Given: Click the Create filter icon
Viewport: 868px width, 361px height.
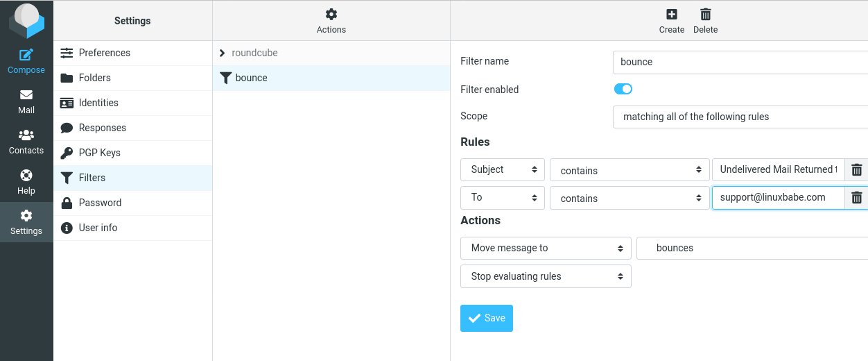Looking at the screenshot, I should 671,15.
